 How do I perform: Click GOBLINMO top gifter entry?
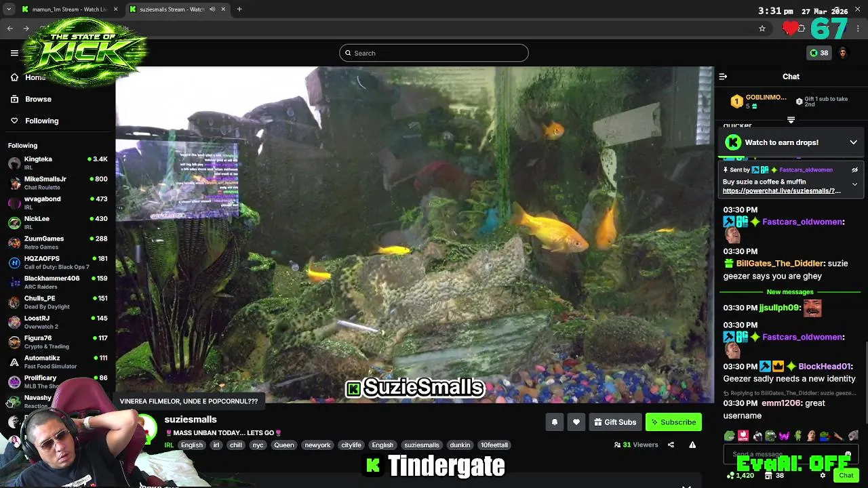[x=758, y=102]
